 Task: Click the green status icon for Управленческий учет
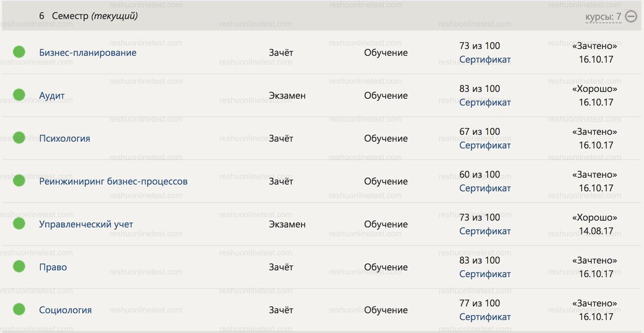[19, 224]
